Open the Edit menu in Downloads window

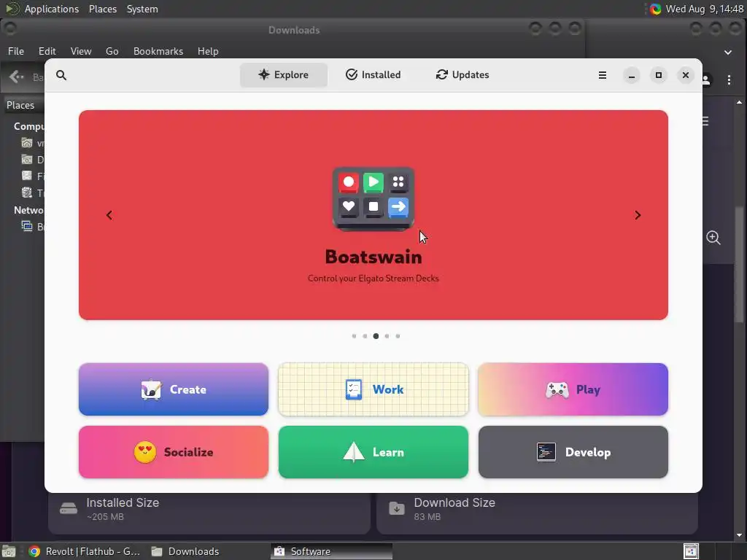(47, 51)
